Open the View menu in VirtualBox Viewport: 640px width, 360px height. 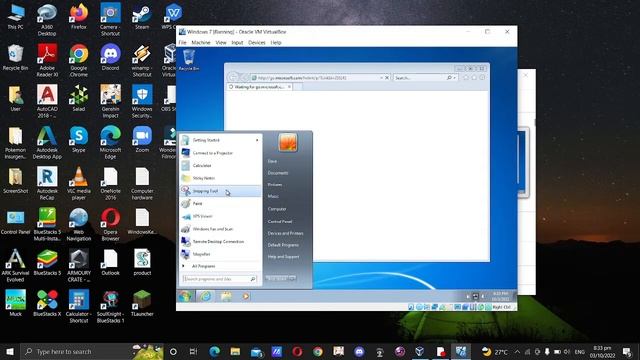click(x=221, y=42)
